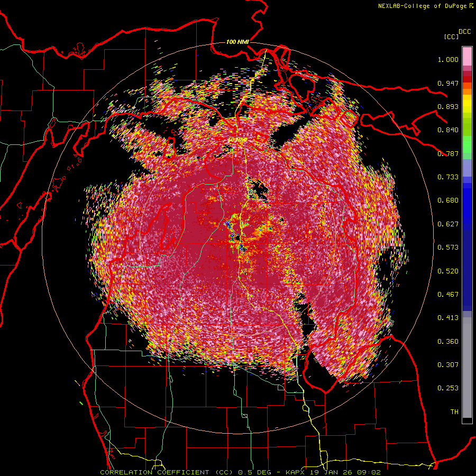Click the TH threshold label

pos(454,412)
